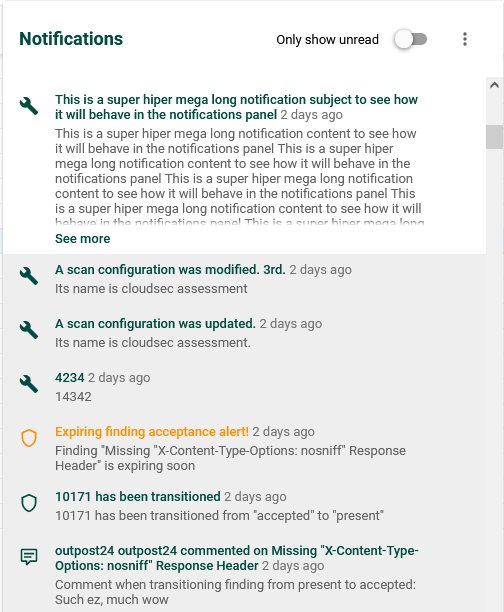Click the wrench icon next to 4234 notification
504x612 pixels.
(29, 384)
